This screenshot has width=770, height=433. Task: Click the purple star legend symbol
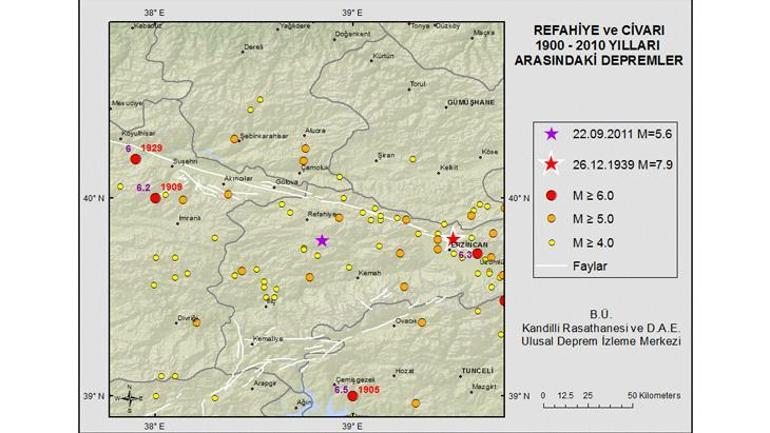550,133
